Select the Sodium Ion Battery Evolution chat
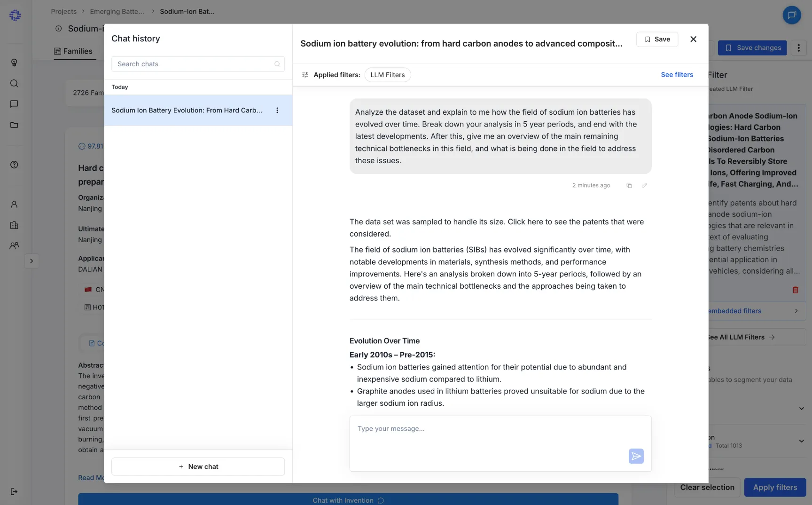Viewport: 812px width, 505px height. pyautogui.click(x=198, y=110)
